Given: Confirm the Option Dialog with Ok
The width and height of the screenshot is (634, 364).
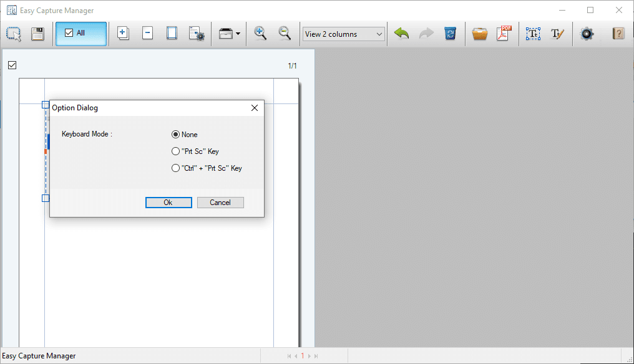Looking at the screenshot, I should click(168, 203).
